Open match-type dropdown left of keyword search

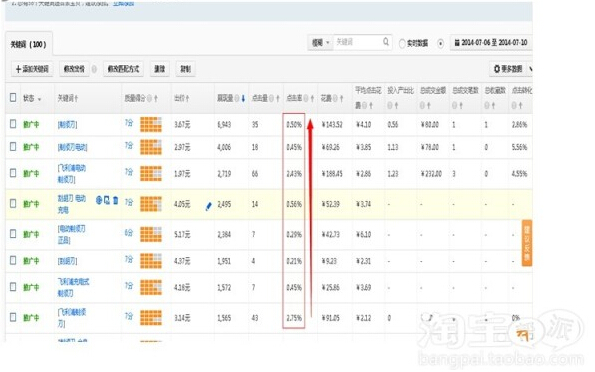320,43
